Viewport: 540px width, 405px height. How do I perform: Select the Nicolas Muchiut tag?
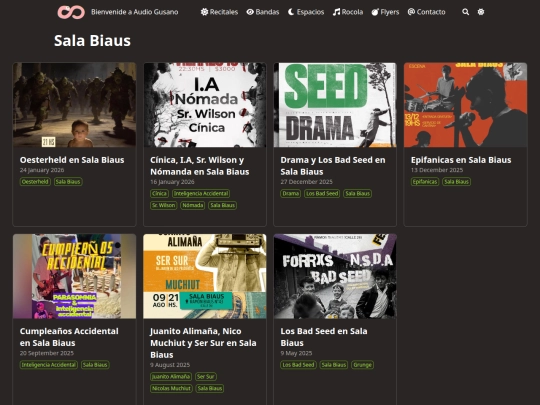click(171, 388)
